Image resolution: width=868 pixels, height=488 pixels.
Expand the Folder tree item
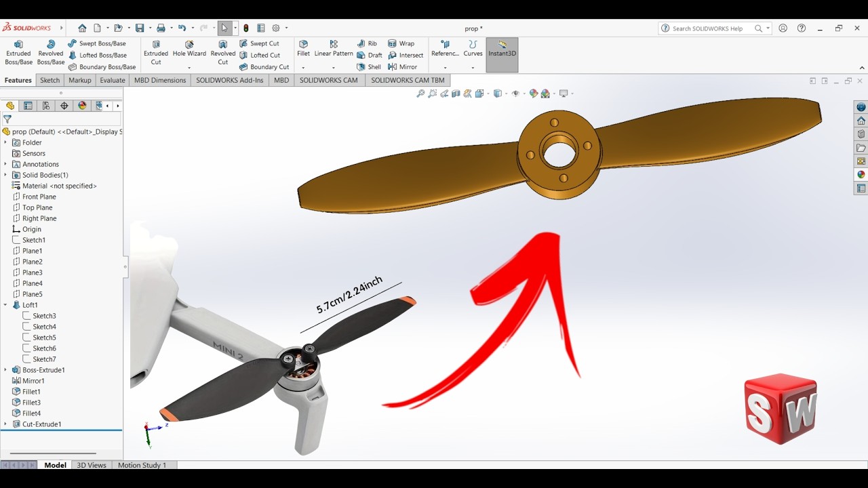[5, 142]
